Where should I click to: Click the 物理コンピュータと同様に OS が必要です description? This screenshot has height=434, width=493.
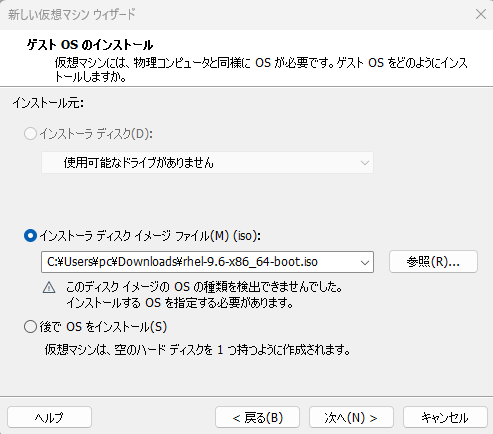pyautogui.click(x=261, y=70)
